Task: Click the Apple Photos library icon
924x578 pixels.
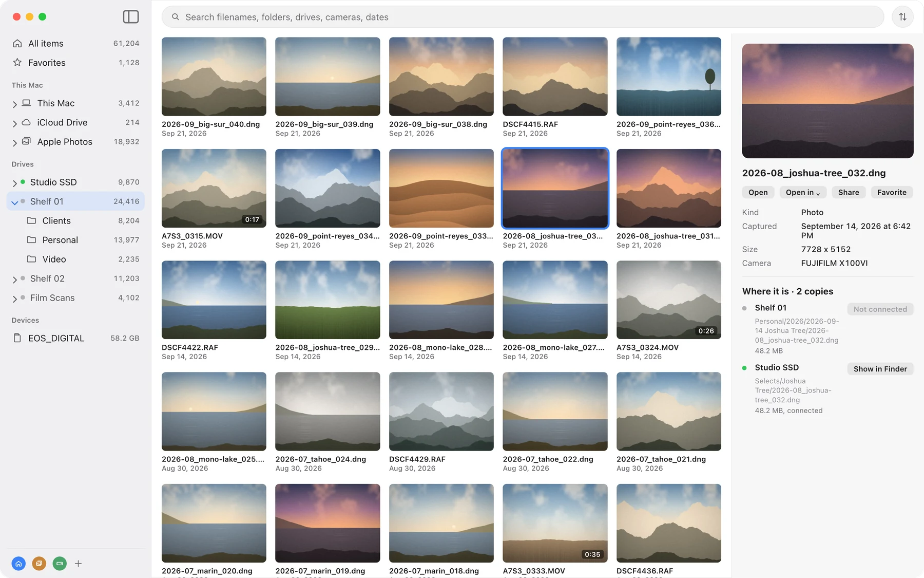Action: pos(26,141)
